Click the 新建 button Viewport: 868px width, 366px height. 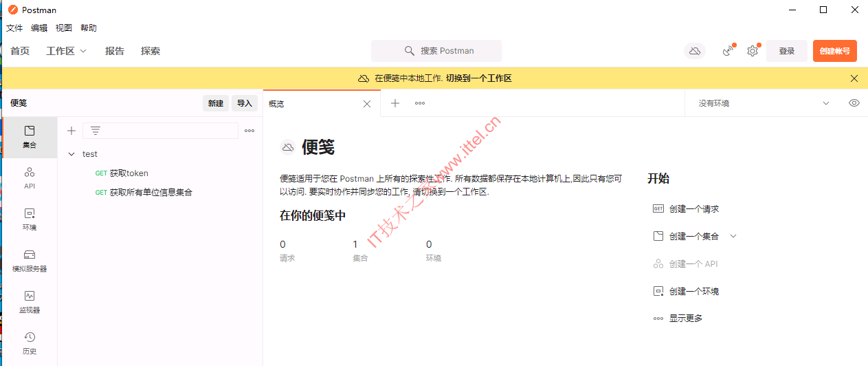[216, 103]
